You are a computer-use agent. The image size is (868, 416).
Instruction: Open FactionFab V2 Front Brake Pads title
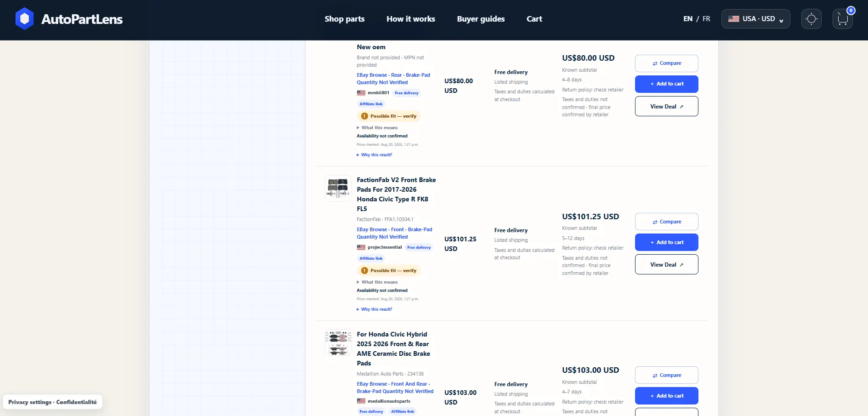[396, 194]
